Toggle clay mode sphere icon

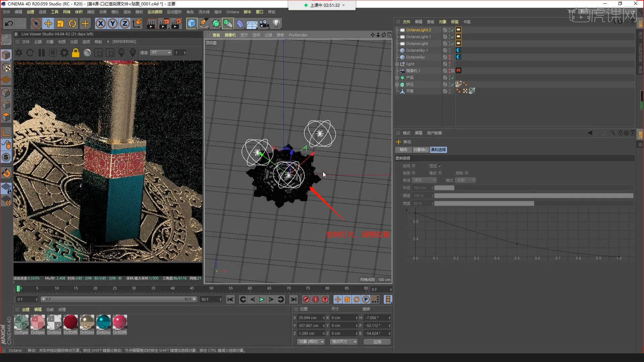[87, 53]
